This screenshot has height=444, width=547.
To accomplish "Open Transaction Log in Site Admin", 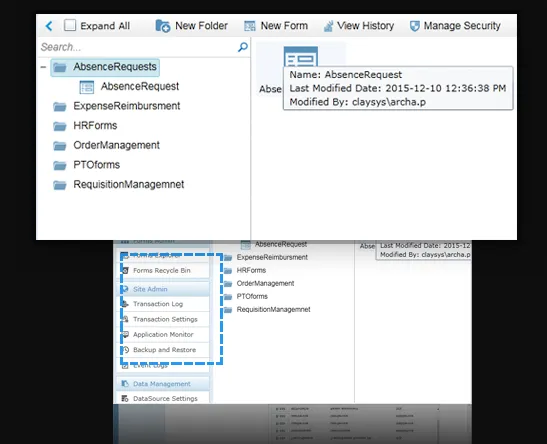I will point(158,304).
